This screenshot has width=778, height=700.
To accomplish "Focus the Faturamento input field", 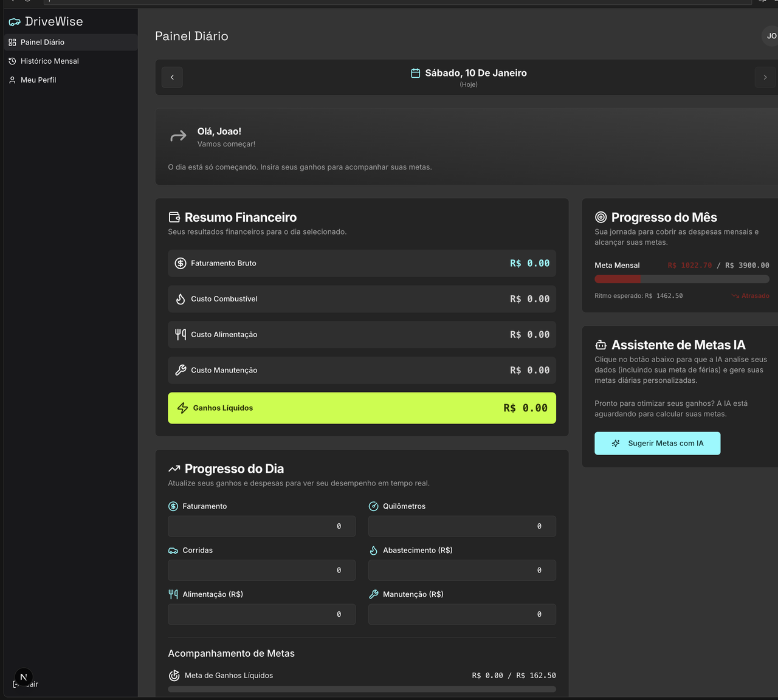I will click(262, 526).
